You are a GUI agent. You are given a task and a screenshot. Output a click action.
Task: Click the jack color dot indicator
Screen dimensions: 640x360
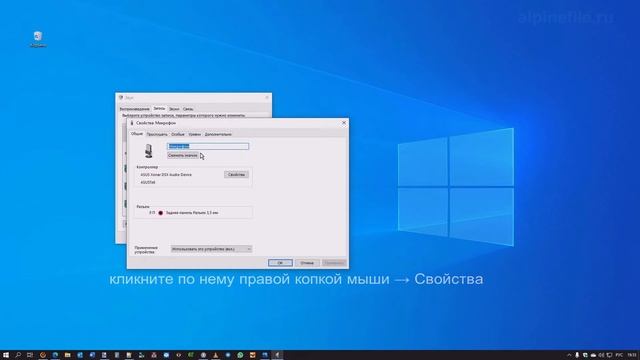(160, 213)
